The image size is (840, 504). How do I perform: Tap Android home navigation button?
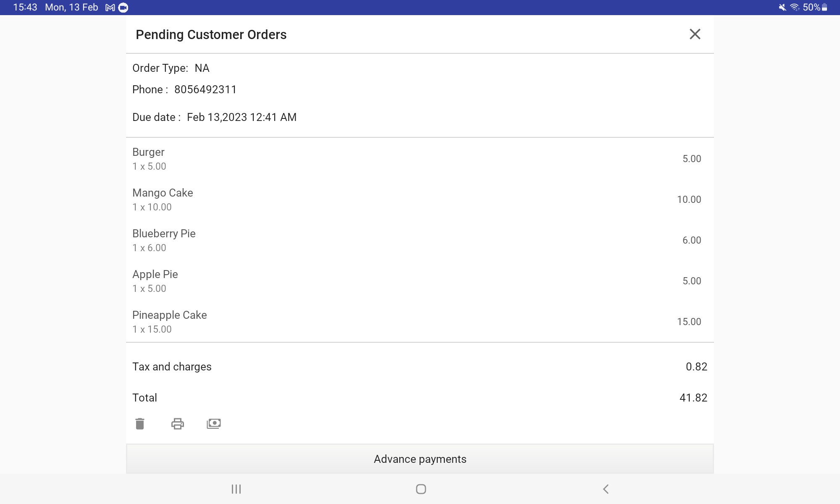420,489
